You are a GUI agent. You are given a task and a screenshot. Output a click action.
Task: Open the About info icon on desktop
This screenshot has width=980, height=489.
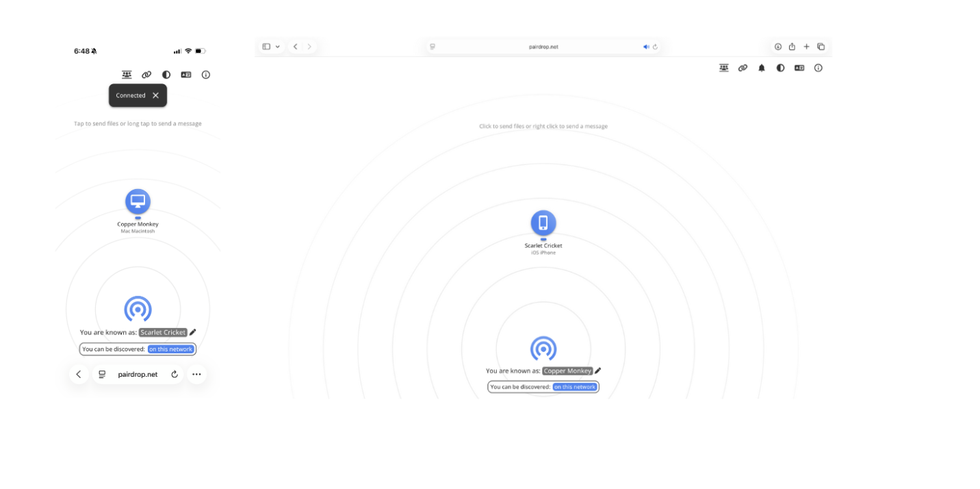pos(818,68)
